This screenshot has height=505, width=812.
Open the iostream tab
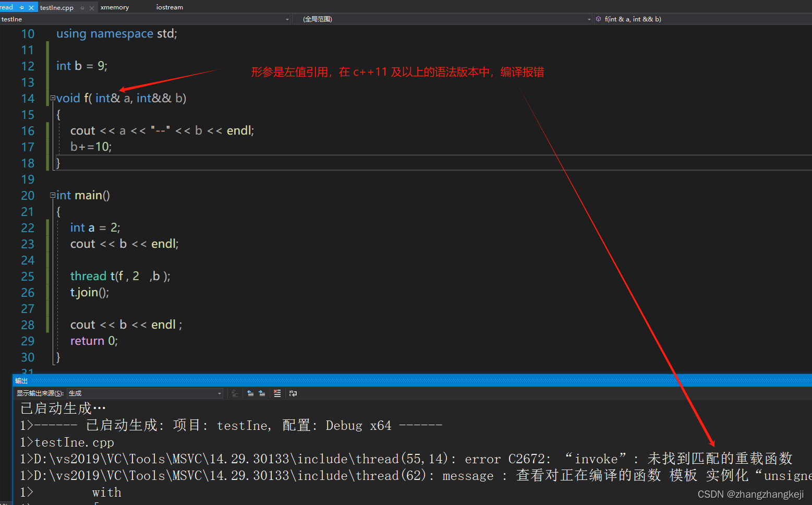(169, 7)
